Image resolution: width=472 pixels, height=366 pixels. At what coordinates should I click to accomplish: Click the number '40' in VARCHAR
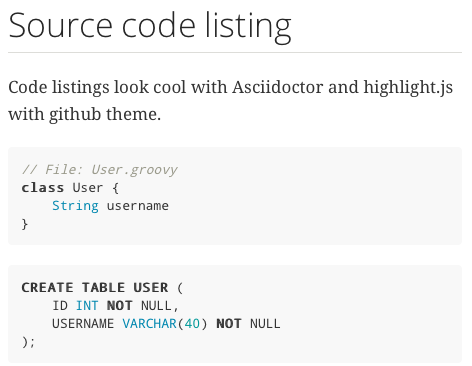(192, 324)
